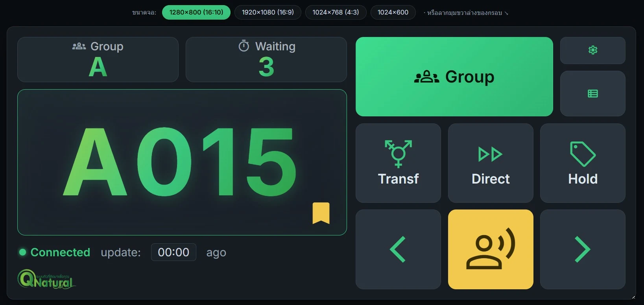
Task: Click the Waiting 3 counter card
Action: (x=266, y=59)
